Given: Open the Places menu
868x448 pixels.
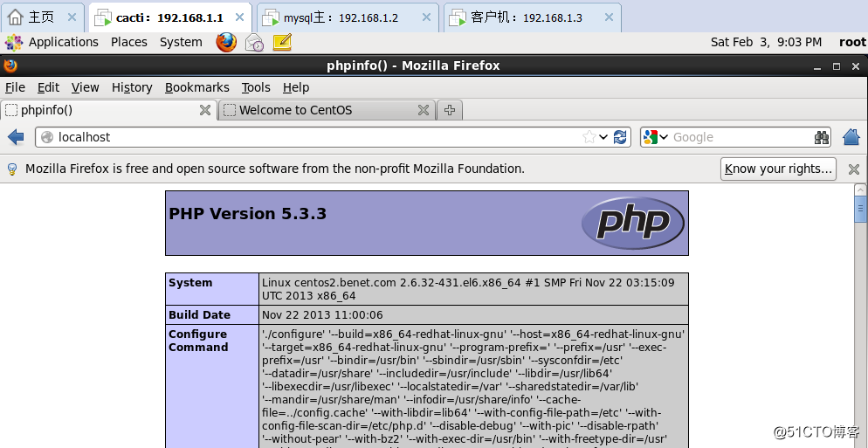Looking at the screenshot, I should click(129, 42).
